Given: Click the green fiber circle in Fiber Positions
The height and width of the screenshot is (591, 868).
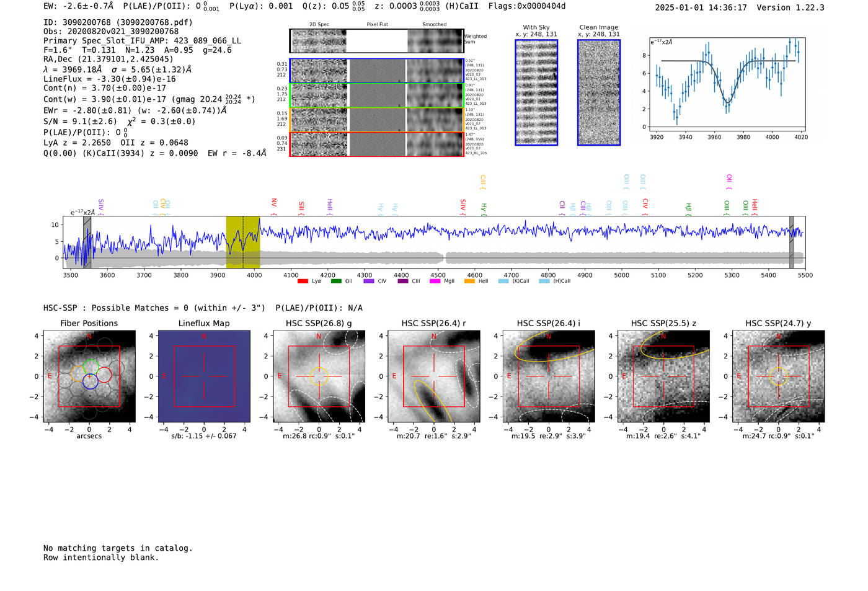Looking at the screenshot, I should [91, 367].
